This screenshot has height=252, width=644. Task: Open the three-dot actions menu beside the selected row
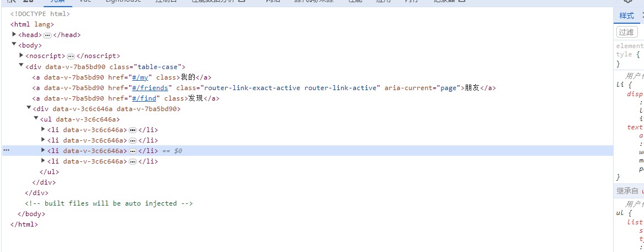tap(7, 150)
